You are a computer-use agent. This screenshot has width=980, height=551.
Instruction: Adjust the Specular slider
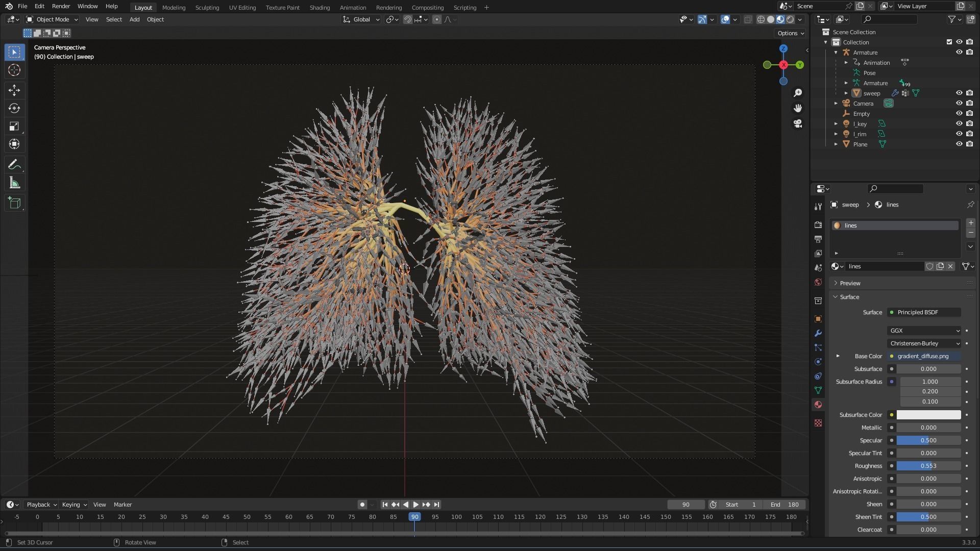(928, 440)
